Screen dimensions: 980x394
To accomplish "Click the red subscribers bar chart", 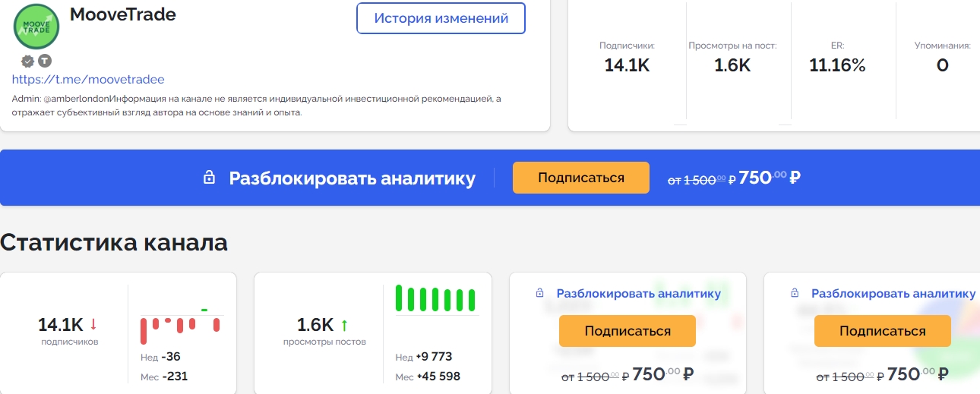I will (182, 325).
